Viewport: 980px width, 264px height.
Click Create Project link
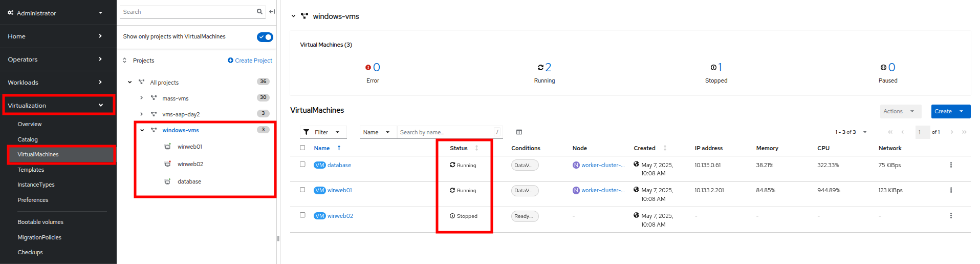point(250,60)
